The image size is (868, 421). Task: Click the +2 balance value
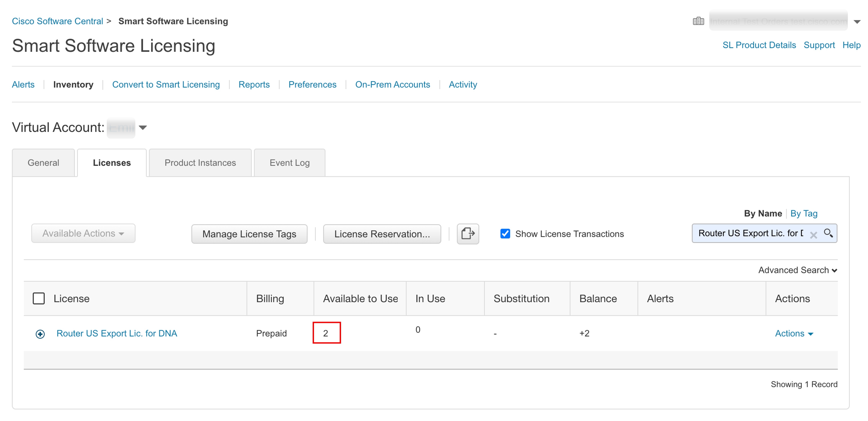click(584, 333)
